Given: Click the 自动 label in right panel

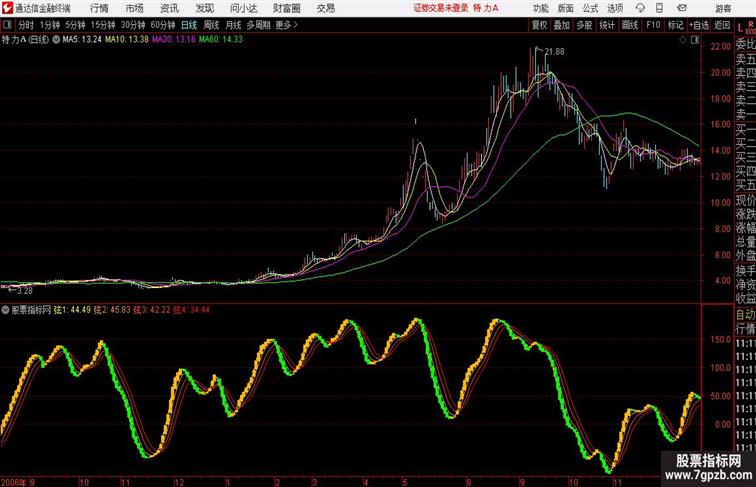Looking at the screenshot, I should 745,314.
